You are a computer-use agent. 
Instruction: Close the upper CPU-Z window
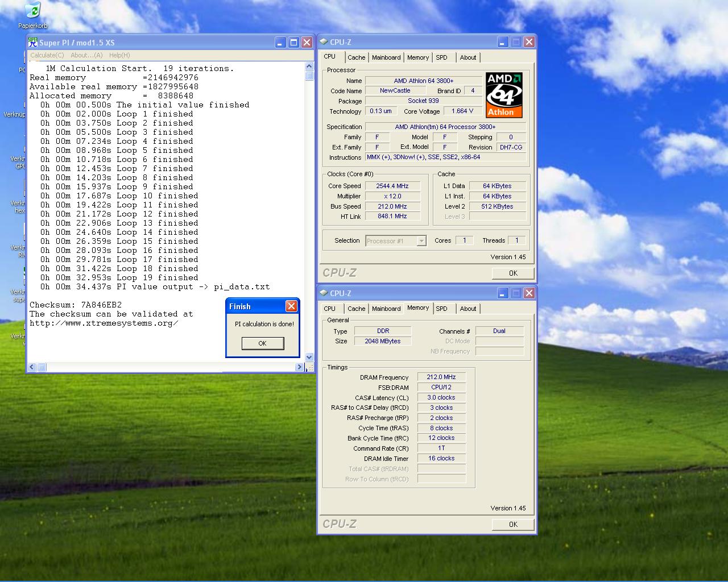click(529, 41)
